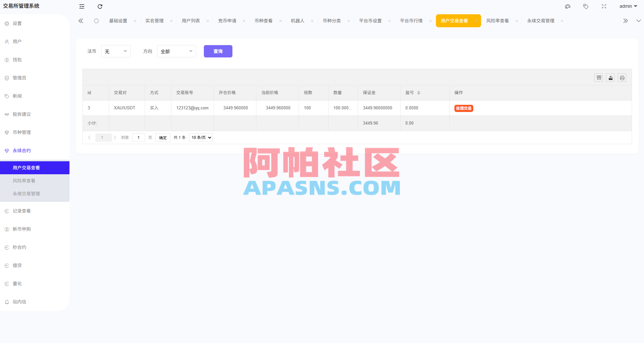This screenshot has width=644, height=343.
Task: Open column settings icon above the table
Action: click(x=599, y=78)
